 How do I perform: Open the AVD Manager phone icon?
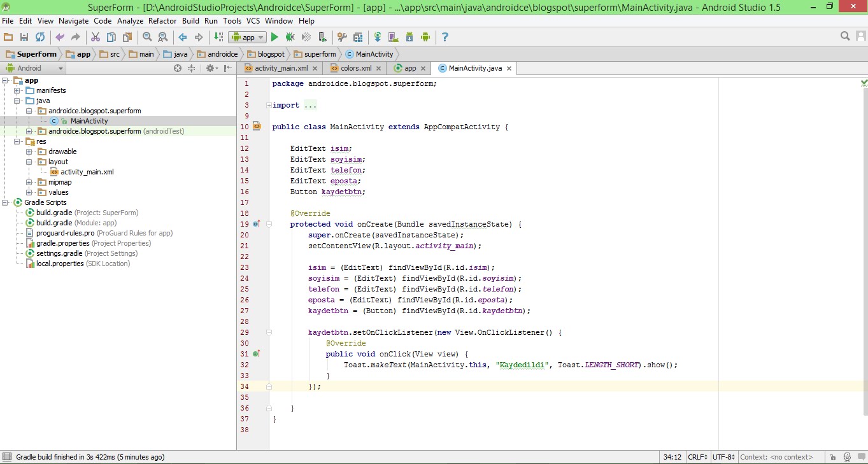coord(393,38)
